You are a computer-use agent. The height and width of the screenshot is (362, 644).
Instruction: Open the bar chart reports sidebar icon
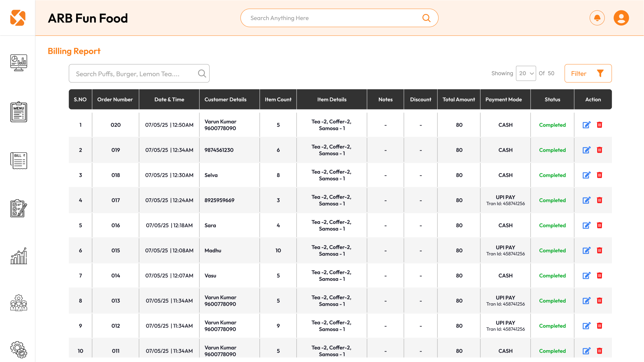[19, 256]
